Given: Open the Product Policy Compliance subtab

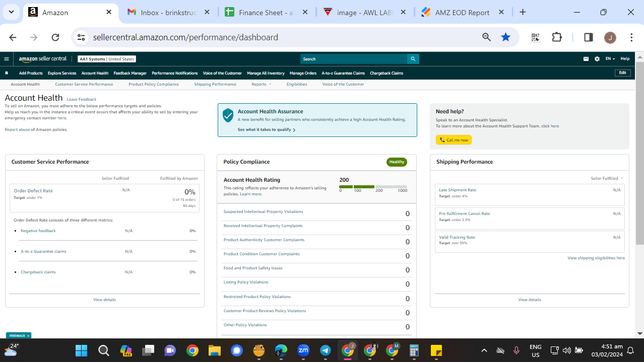Looking at the screenshot, I should pos(154,84).
